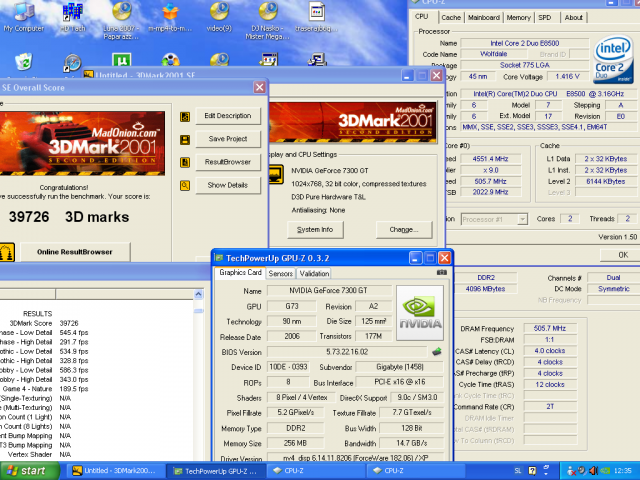
Task: Open Processor #1 selection dropdown in CPU-Z
Action: click(x=494, y=220)
